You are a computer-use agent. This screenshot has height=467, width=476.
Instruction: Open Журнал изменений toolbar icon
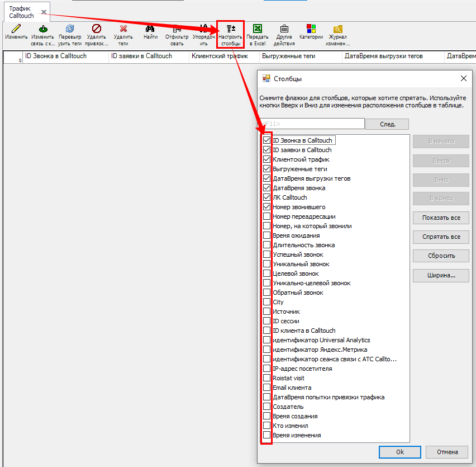pos(338,29)
